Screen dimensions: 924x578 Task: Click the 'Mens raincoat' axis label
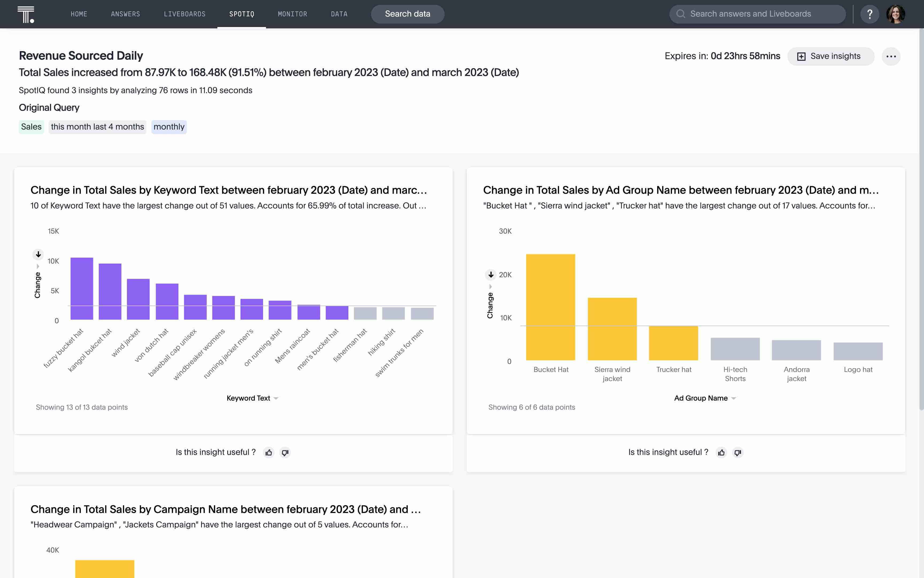[x=292, y=345]
